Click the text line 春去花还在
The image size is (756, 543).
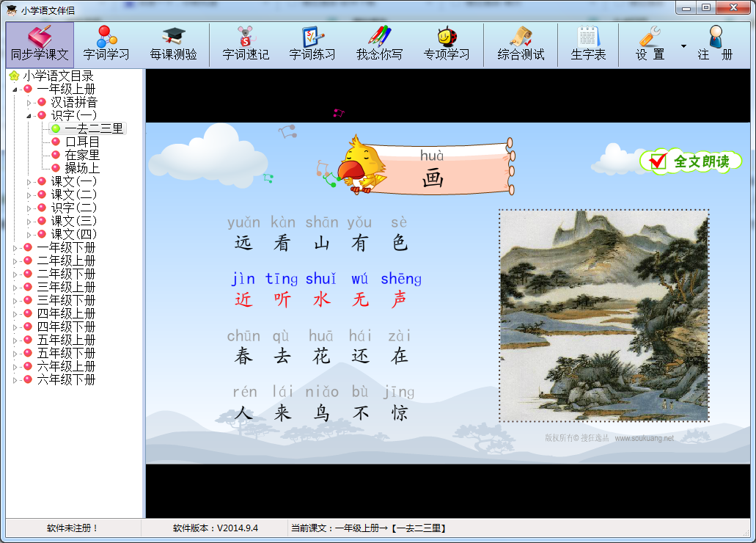(320, 356)
